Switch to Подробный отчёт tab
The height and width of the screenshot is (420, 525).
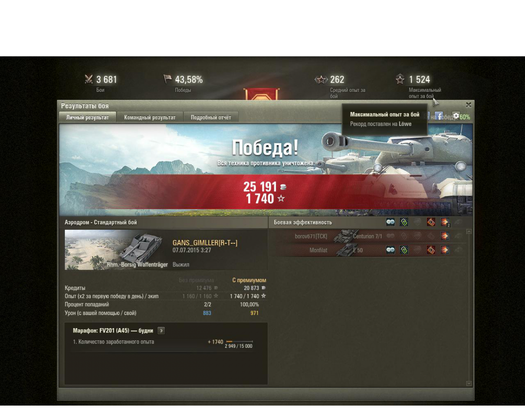point(211,117)
